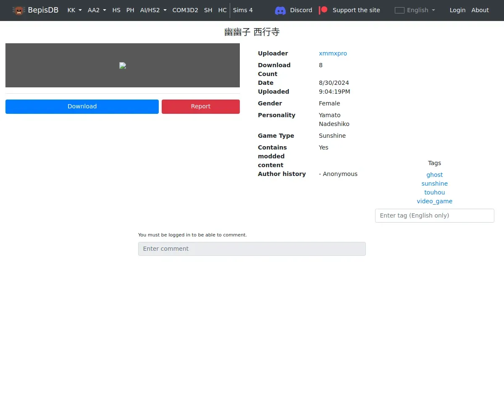Open the Discord text link
The width and height of the screenshot is (504, 420).
[301, 10]
